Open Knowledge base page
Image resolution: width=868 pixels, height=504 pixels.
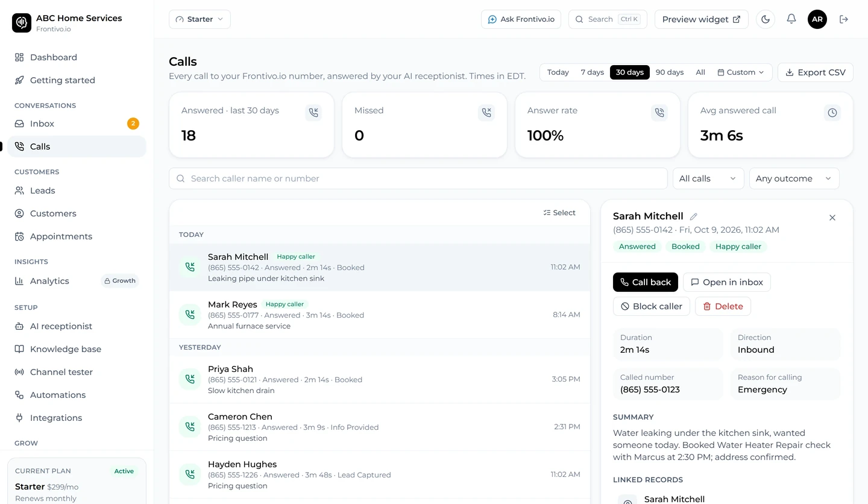(x=77, y=349)
